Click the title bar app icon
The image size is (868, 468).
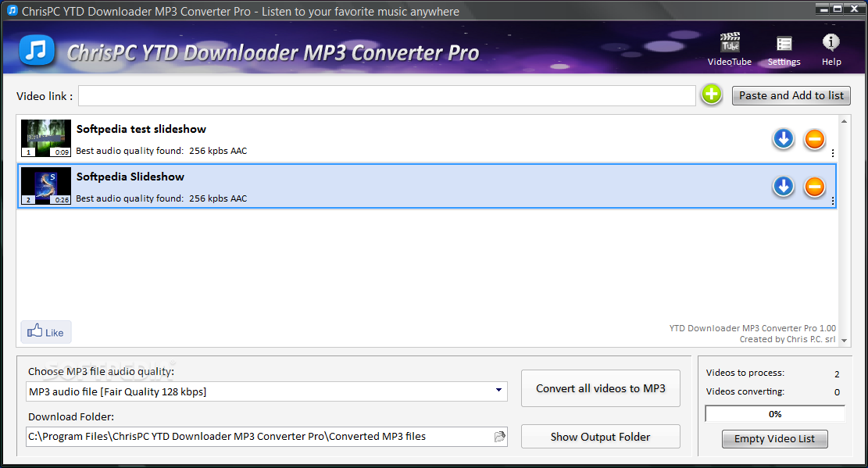click(12, 10)
